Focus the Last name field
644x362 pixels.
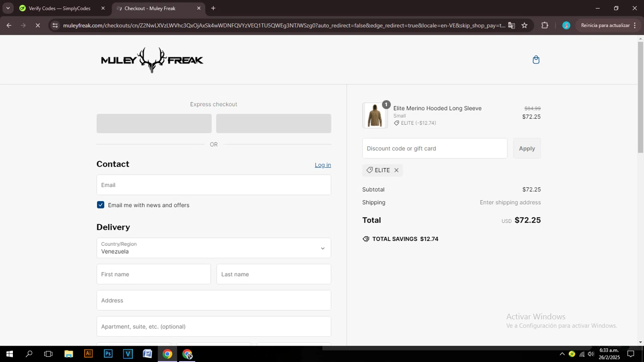(274, 274)
